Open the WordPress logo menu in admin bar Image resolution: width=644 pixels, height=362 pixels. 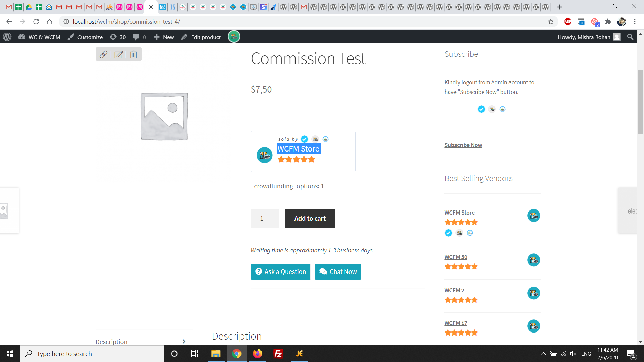[7, 37]
